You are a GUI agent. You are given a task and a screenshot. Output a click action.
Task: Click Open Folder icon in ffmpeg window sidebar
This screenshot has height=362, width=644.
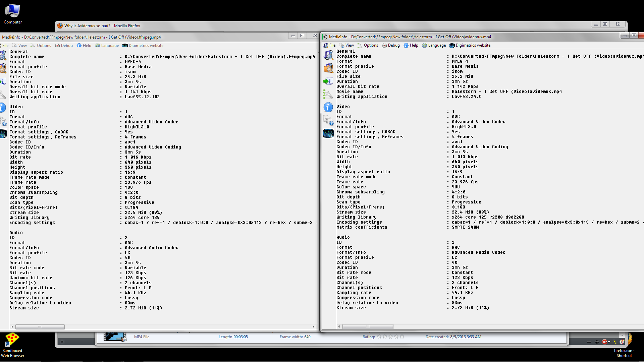(x=3, y=68)
